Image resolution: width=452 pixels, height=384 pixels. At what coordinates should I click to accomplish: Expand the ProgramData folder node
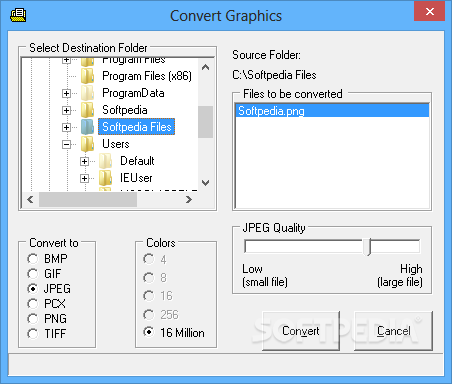coord(66,93)
